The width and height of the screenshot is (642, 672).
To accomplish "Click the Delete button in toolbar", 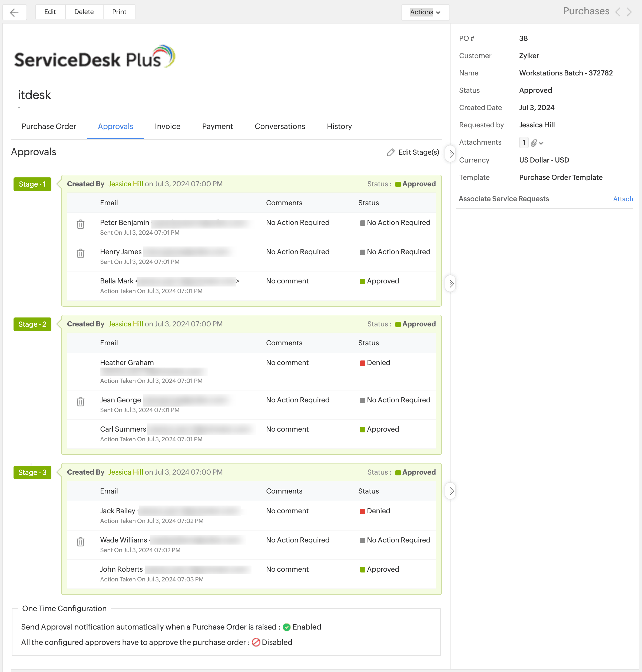I will (x=84, y=12).
